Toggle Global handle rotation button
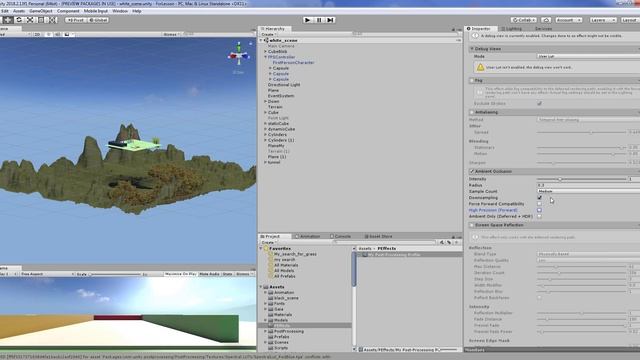The height and width of the screenshot is (360, 640). coord(98,20)
